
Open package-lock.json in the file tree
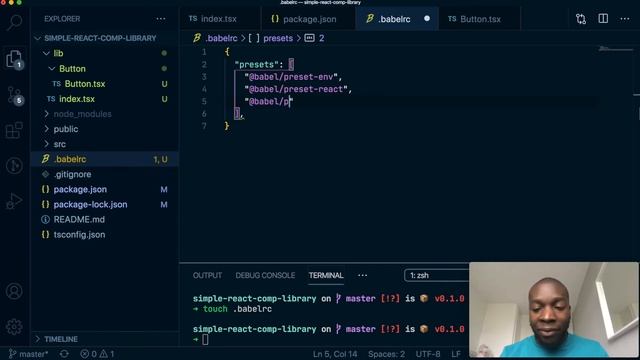coord(90,204)
